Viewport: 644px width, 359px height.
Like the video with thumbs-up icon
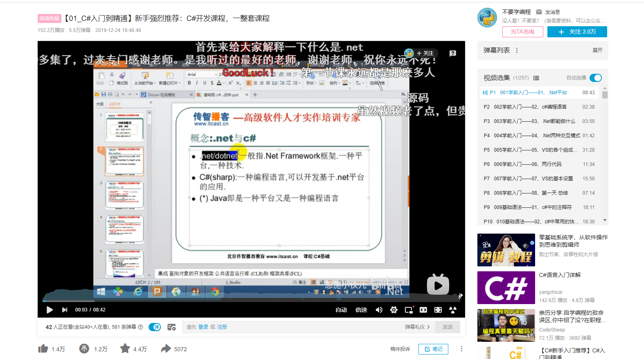[43, 349]
